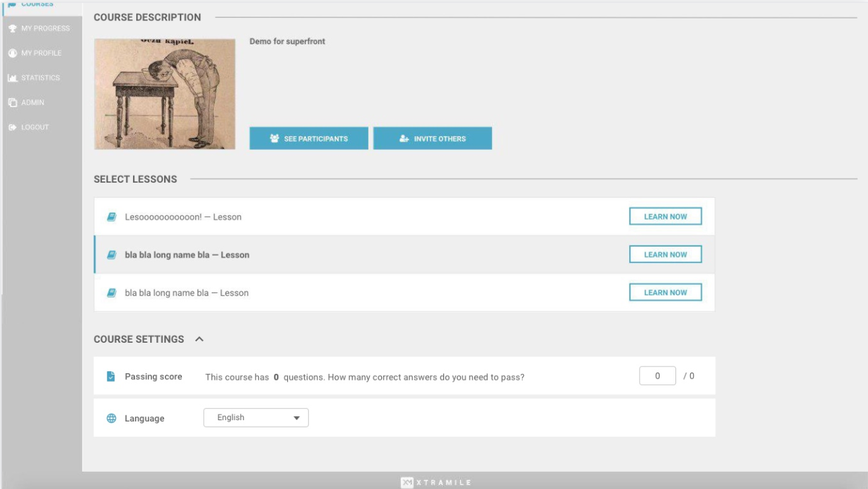Click the add-user icon on Invite Others
The image size is (868, 489).
(x=404, y=139)
